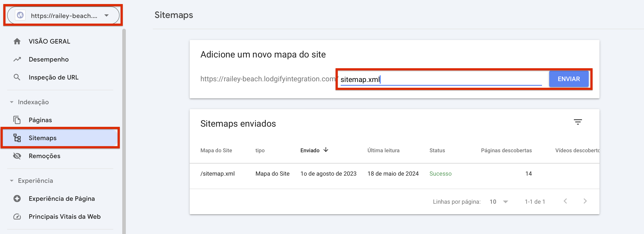Collapse the Experiência section
Screen dimensions: 644x234
point(11,181)
